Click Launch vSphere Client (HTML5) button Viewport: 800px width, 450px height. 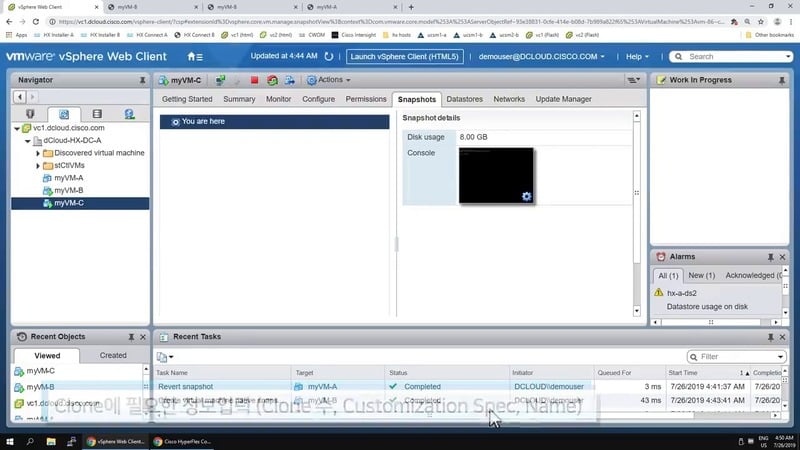point(405,57)
